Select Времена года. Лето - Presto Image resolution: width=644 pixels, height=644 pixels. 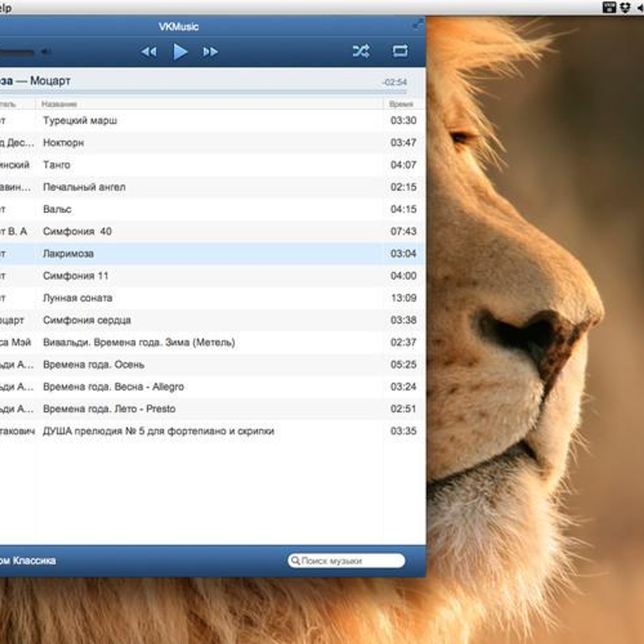pyautogui.click(x=212, y=409)
